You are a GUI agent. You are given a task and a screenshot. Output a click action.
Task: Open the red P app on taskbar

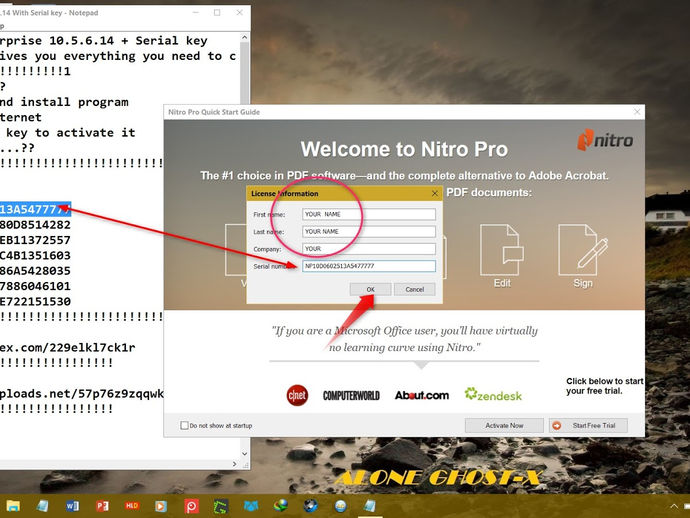tap(191, 506)
